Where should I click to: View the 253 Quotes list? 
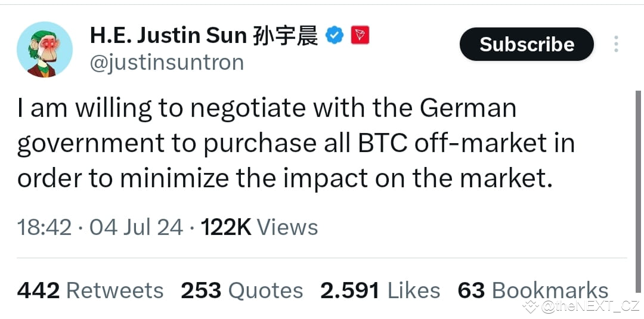click(242, 290)
